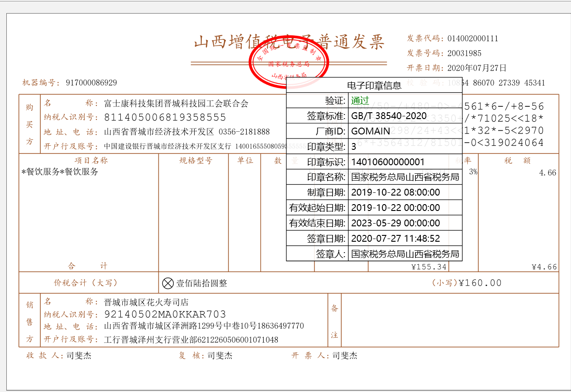Click the 印章标识 label
This screenshot has height=392, width=571.
326,162
